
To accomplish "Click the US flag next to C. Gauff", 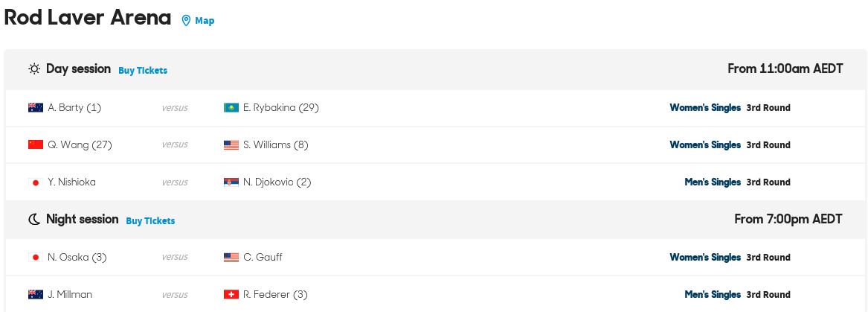I will coord(231,257).
